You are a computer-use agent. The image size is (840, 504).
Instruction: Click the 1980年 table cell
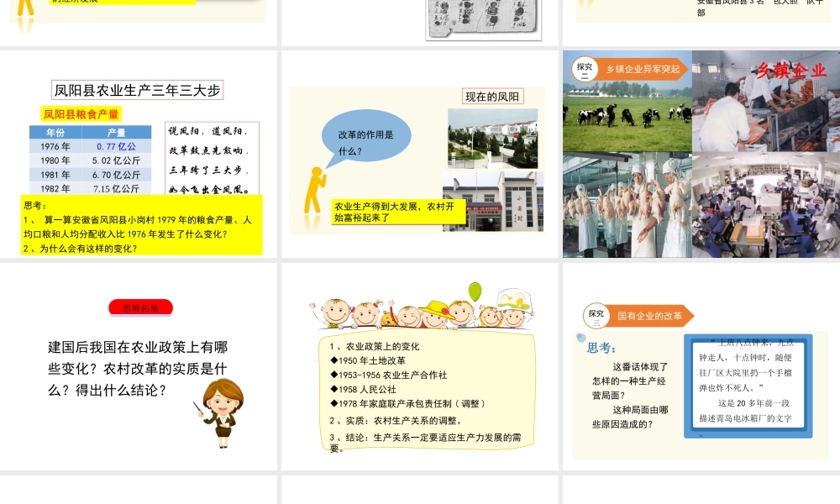pyautogui.click(x=55, y=160)
